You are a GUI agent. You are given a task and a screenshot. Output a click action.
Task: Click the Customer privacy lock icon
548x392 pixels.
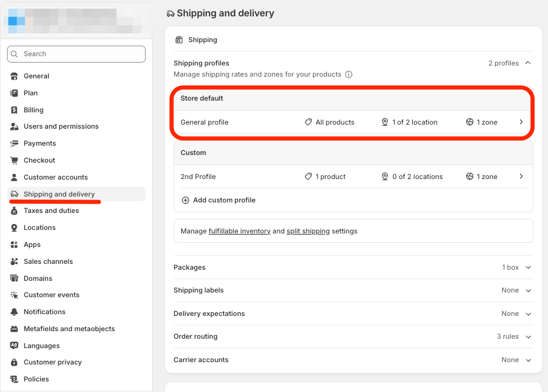[14, 362]
